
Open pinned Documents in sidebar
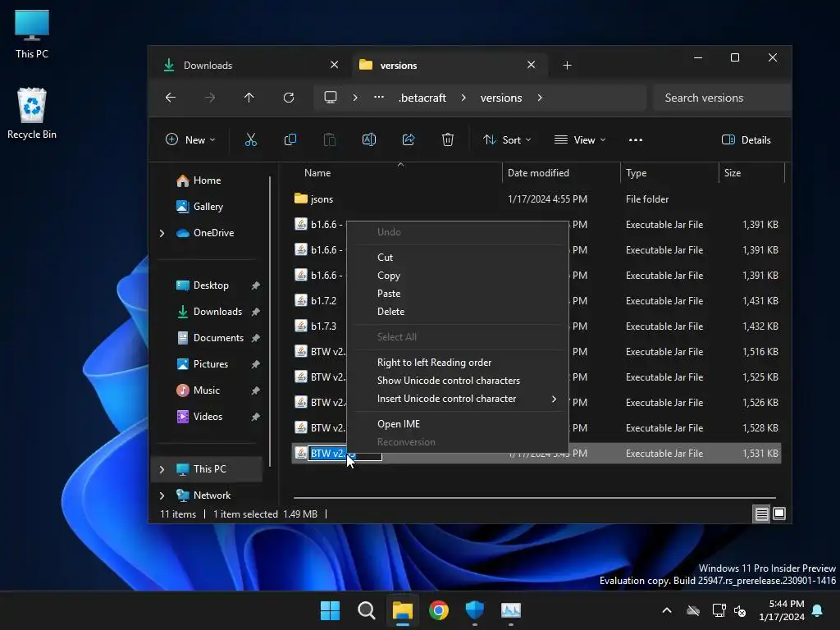click(x=218, y=338)
